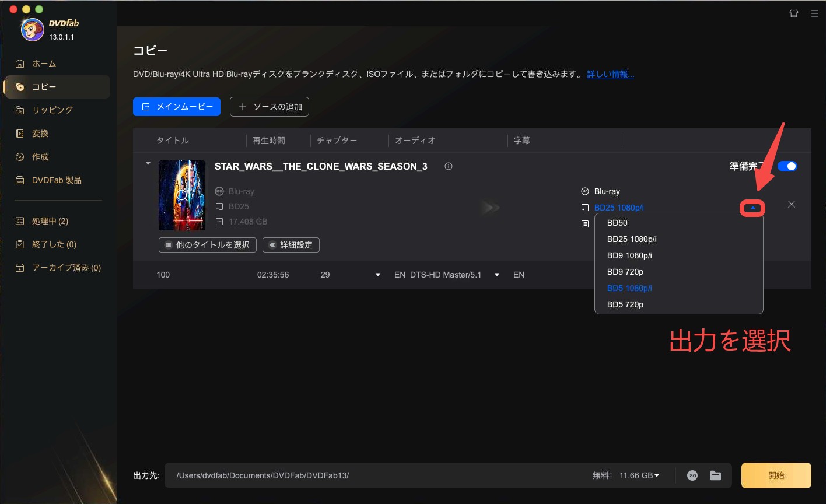
Task: Click 再生時間 column header
Action: tap(269, 141)
